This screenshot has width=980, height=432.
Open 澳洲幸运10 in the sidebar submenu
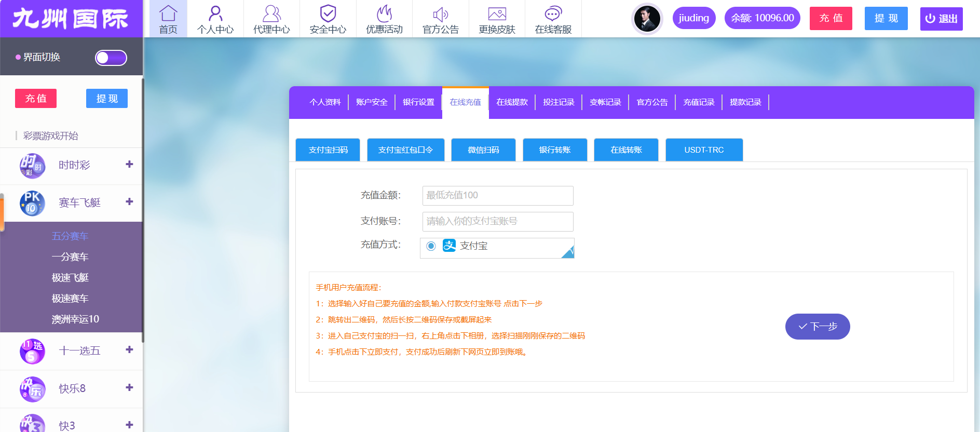(x=75, y=319)
